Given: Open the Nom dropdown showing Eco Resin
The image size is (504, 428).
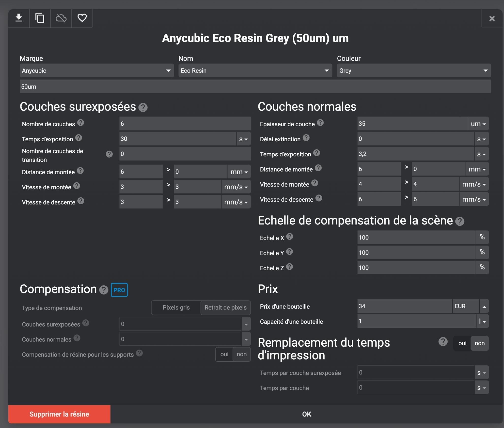Looking at the screenshot, I should (255, 71).
